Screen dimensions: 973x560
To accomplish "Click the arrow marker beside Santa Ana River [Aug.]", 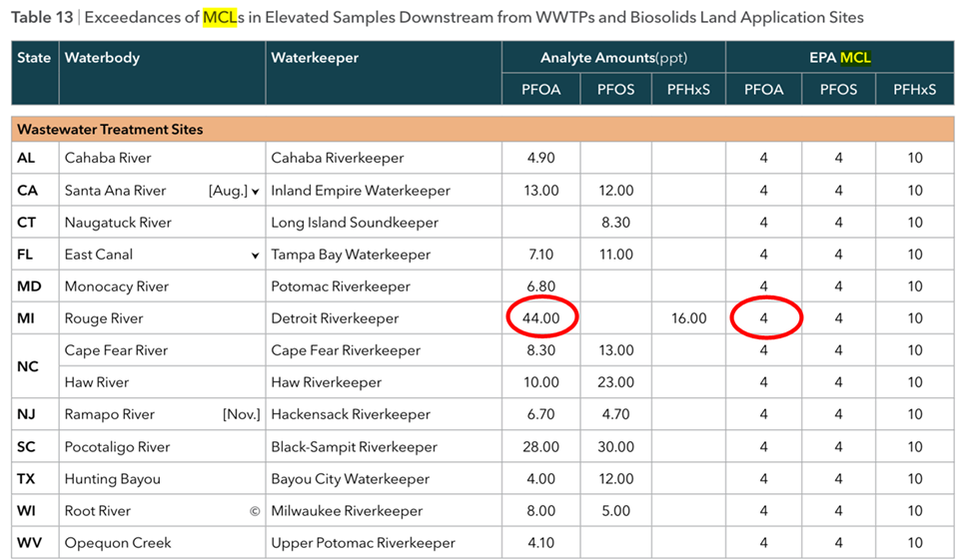I will tap(255, 192).
